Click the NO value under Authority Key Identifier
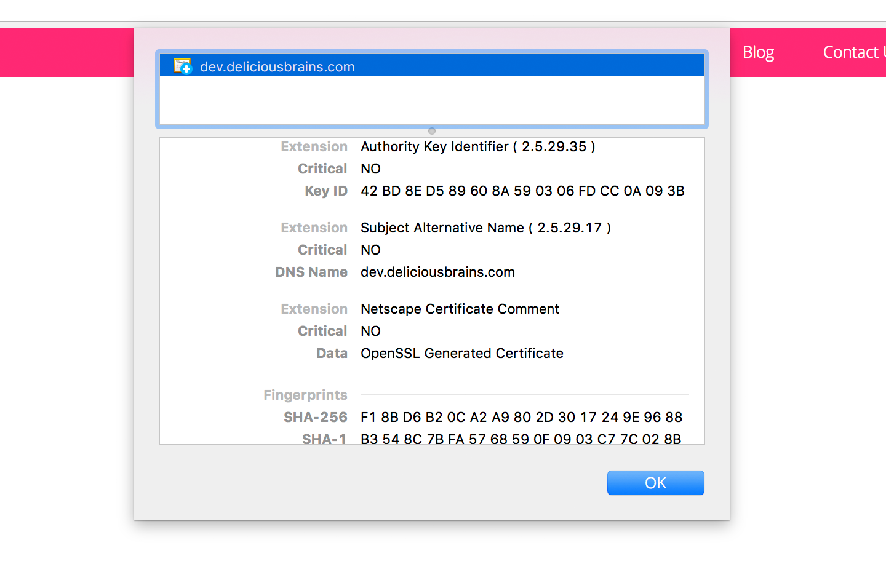 (x=370, y=169)
